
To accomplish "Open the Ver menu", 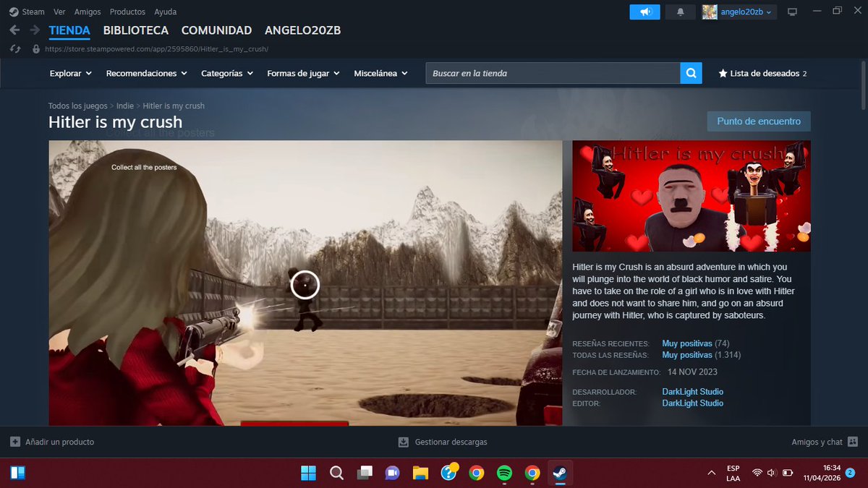I will pyautogui.click(x=59, y=12).
